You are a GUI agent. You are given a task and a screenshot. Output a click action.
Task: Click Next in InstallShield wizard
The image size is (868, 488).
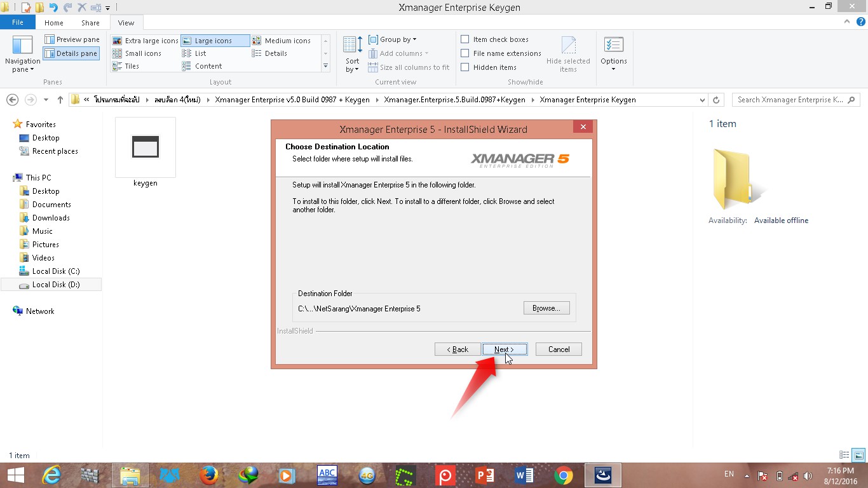click(x=505, y=349)
